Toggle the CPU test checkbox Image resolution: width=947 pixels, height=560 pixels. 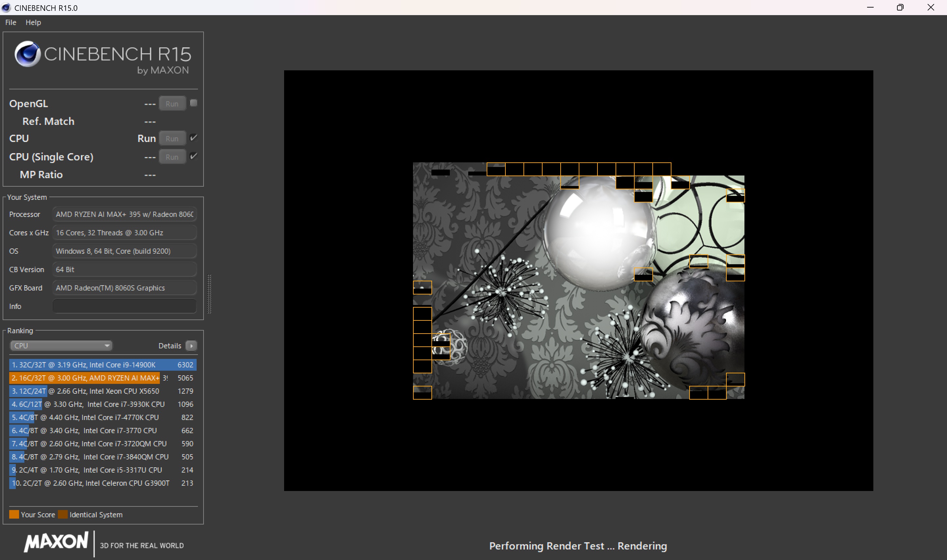pyautogui.click(x=193, y=138)
